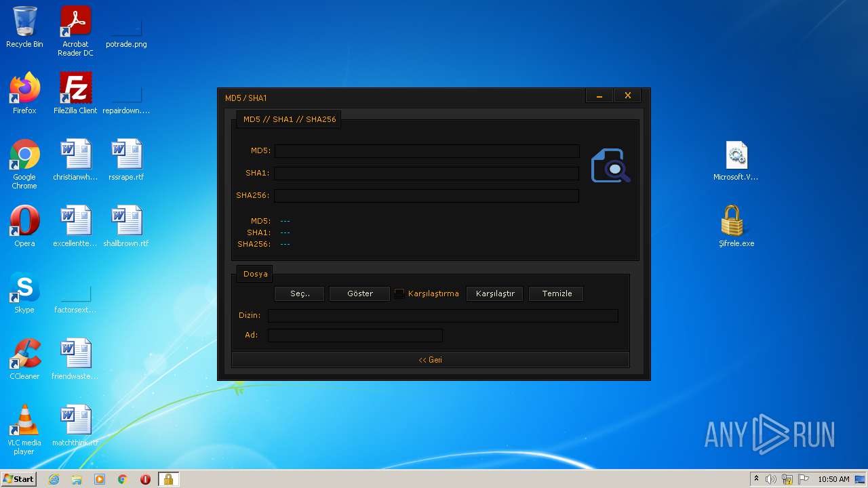Launch the Opera desktop shortcut
This screenshot has height=488, width=868.
coord(24,226)
